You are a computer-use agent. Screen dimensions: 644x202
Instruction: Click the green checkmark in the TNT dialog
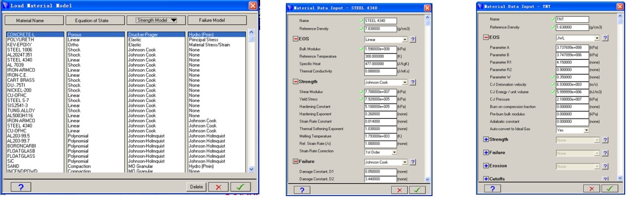[609, 189]
